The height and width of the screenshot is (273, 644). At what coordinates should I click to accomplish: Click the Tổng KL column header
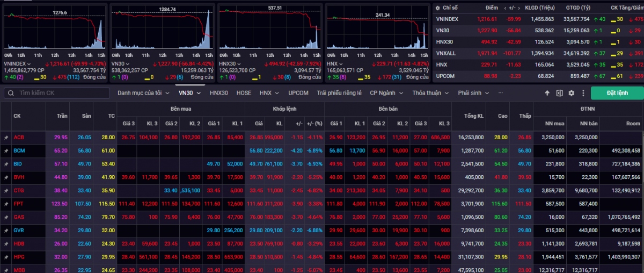pos(473,116)
